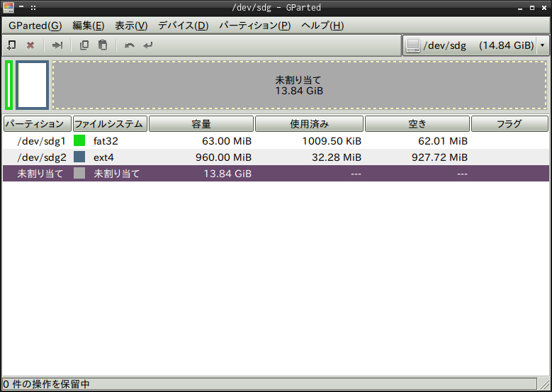This screenshot has height=392, width=552.
Task: Click the fat32 file system label
Action: click(106, 141)
